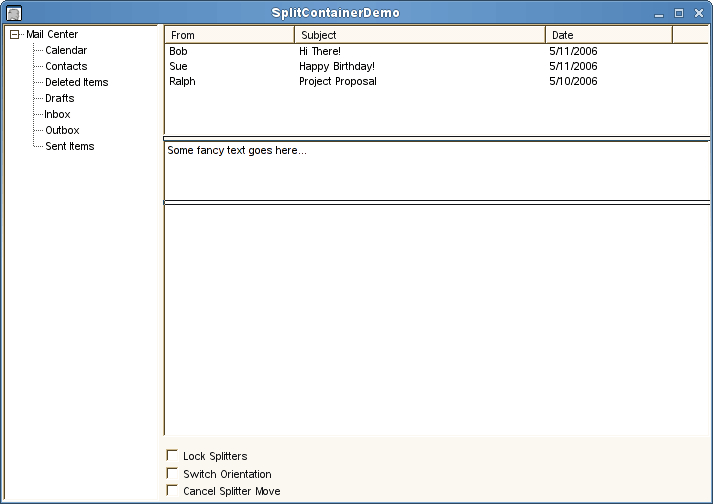Select the message from Sue
Screen dimensions: 713x504
point(178,66)
